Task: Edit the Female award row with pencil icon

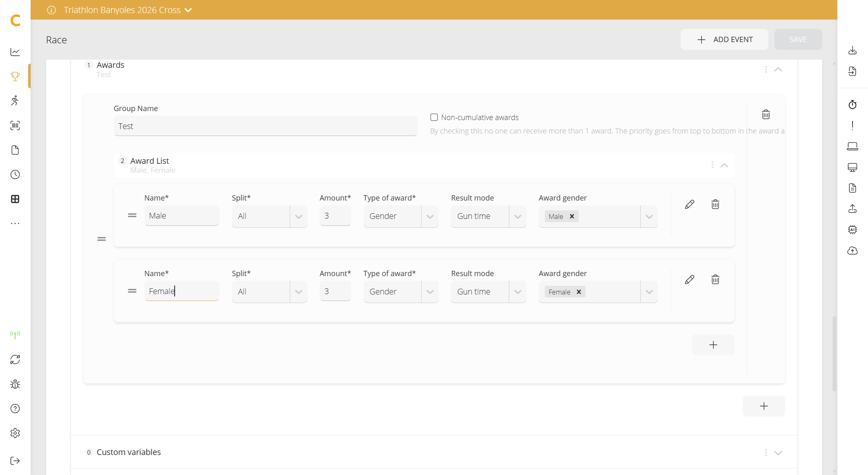Action: coord(690,280)
